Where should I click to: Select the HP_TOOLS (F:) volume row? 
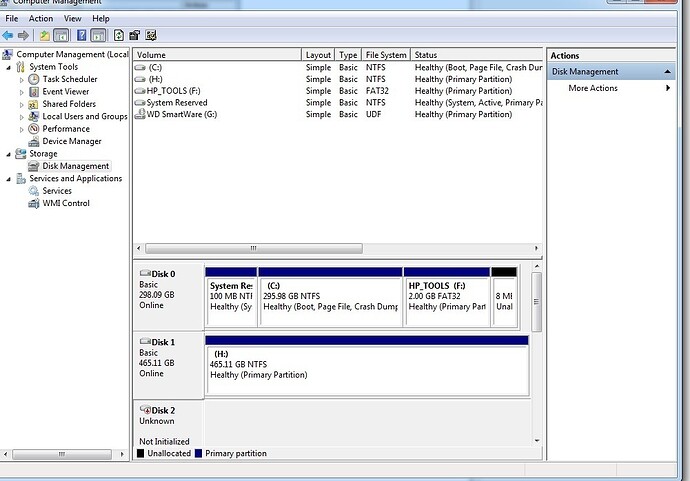point(338,91)
